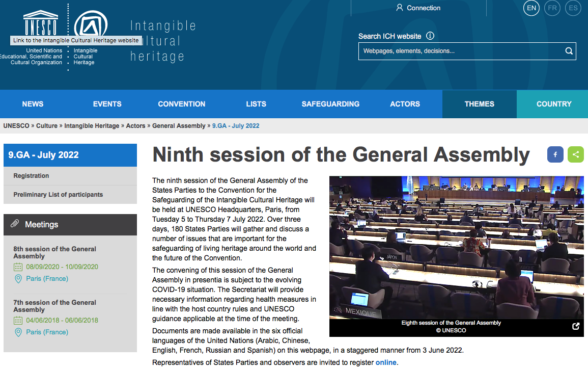Open the CONVENTION menu
588x369 pixels.
(182, 104)
